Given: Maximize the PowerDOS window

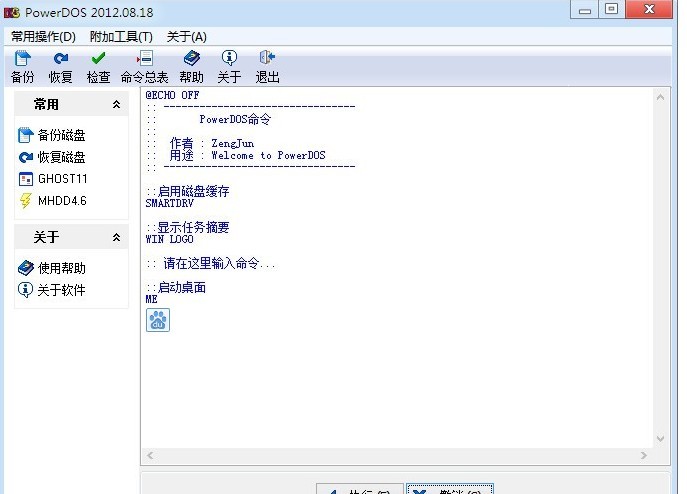Looking at the screenshot, I should pos(611,9).
